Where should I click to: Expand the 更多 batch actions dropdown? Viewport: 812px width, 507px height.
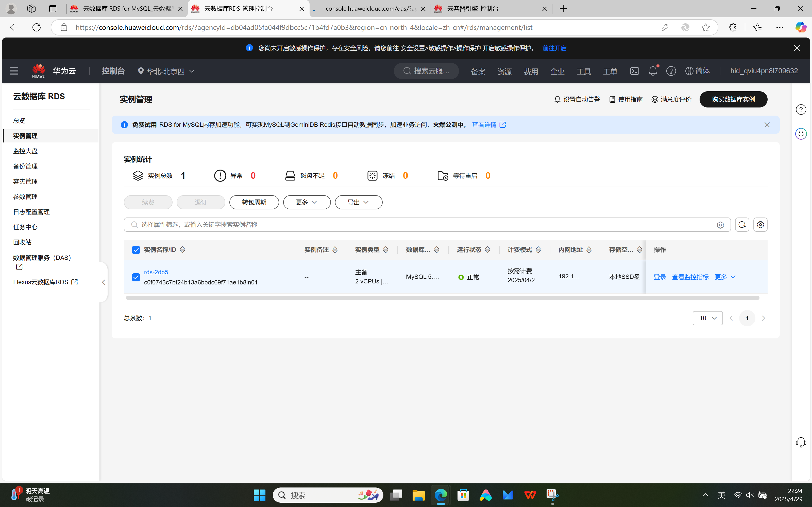[x=307, y=202]
